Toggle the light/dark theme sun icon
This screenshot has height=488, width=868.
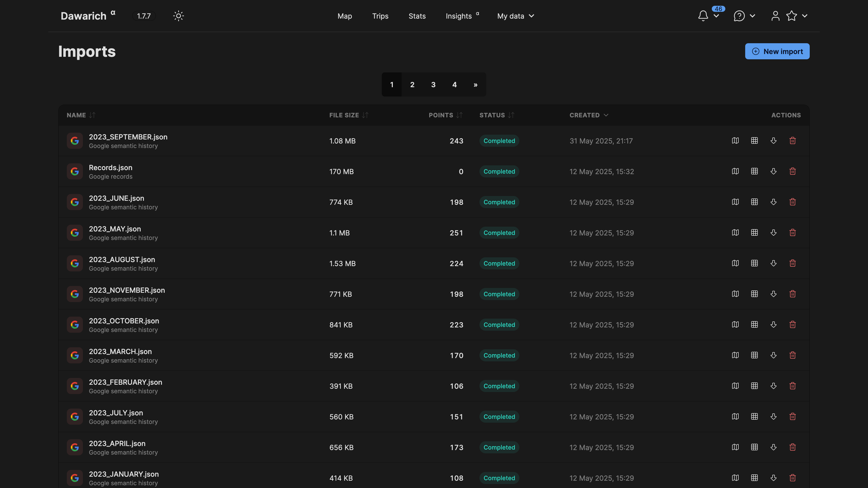point(178,16)
